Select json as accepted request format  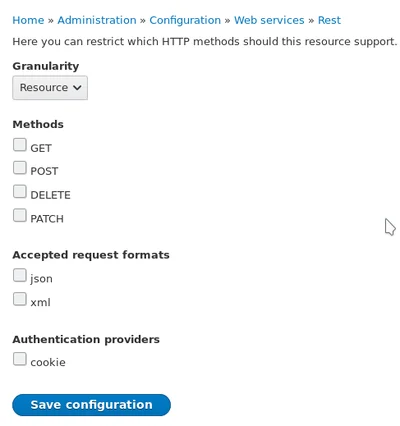coord(20,275)
